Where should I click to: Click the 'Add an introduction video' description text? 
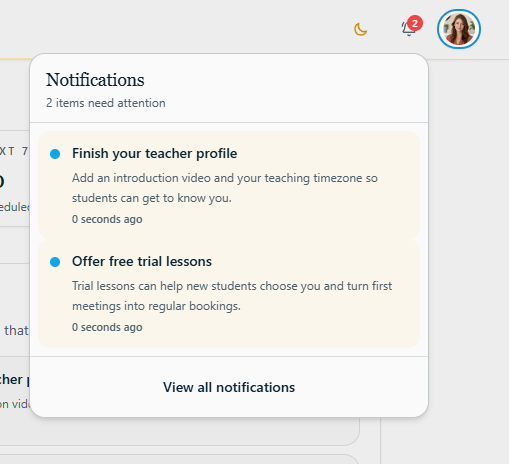225,188
